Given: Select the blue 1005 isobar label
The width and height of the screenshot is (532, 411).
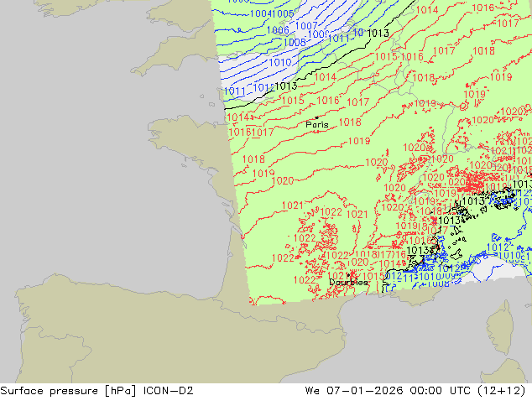Looking at the screenshot, I should point(283,14).
